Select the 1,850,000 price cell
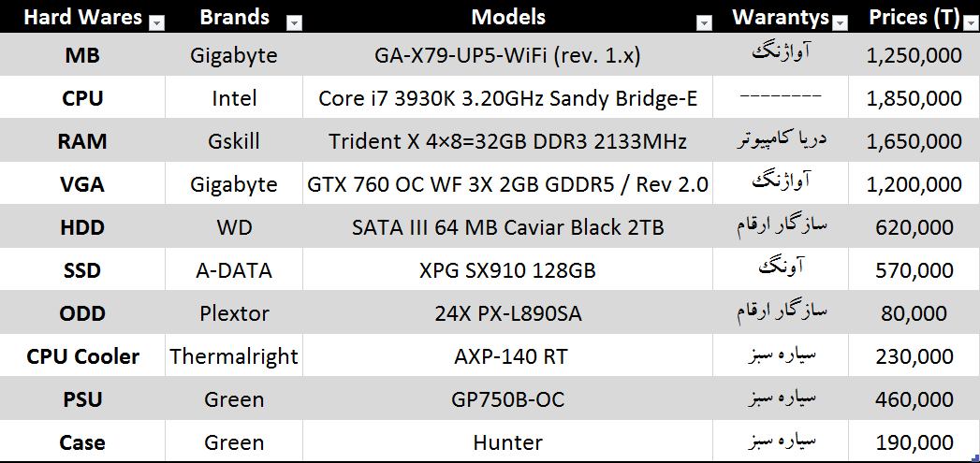 [914, 98]
